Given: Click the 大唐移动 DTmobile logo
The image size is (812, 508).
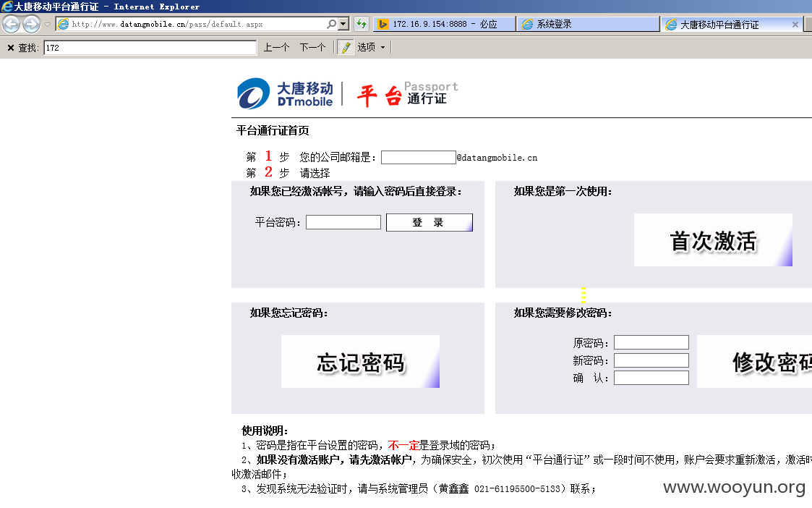Looking at the screenshot, I should [x=285, y=94].
